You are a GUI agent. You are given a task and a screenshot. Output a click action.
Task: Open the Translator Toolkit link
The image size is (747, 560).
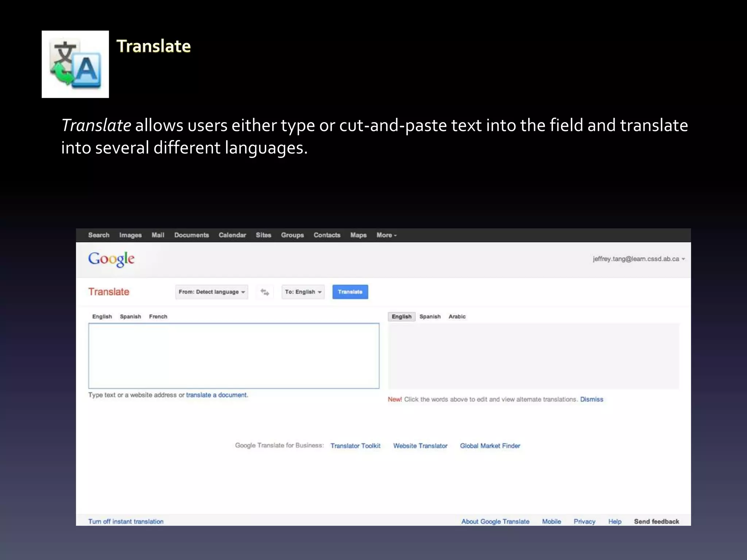(355, 446)
